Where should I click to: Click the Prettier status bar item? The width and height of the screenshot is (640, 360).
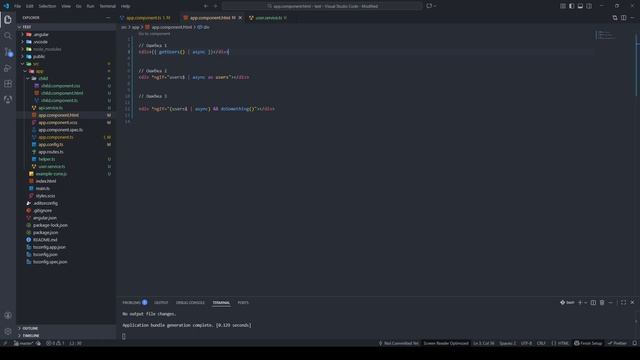click(617, 343)
